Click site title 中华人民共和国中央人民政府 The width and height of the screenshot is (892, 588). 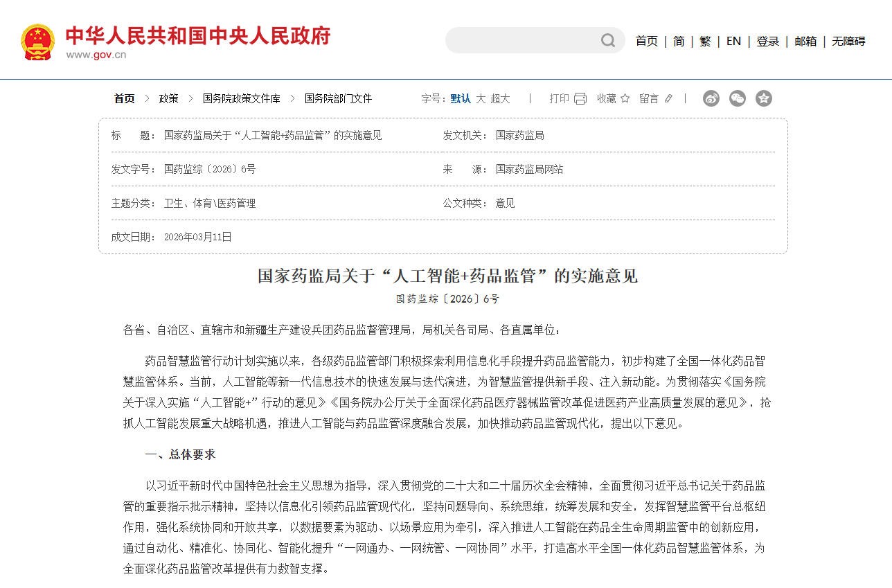tap(198, 35)
